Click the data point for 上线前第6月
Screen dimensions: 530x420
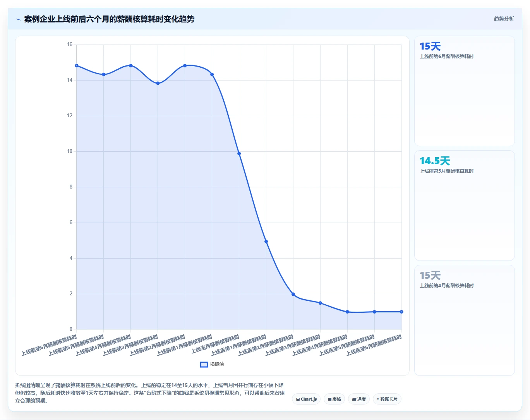coord(77,66)
